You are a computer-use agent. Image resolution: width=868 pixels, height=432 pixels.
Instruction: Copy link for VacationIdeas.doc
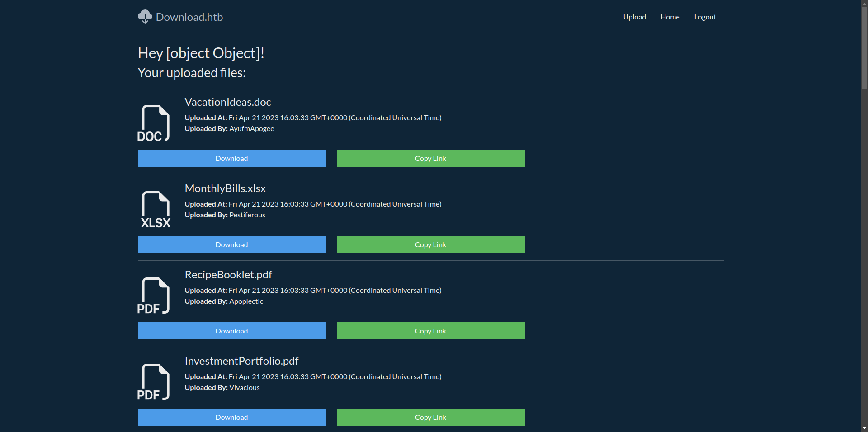430,158
